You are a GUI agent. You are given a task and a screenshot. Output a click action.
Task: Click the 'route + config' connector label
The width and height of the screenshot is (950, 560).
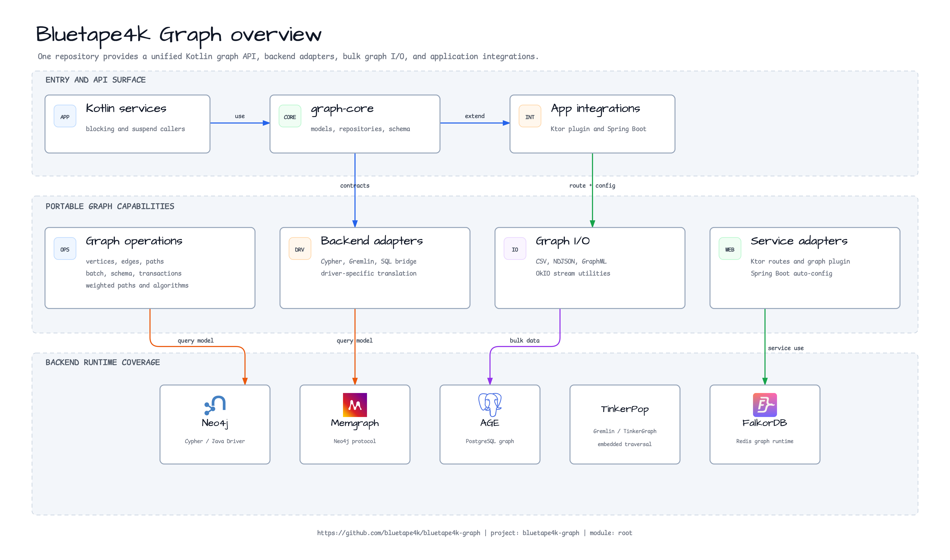tap(592, 186)
